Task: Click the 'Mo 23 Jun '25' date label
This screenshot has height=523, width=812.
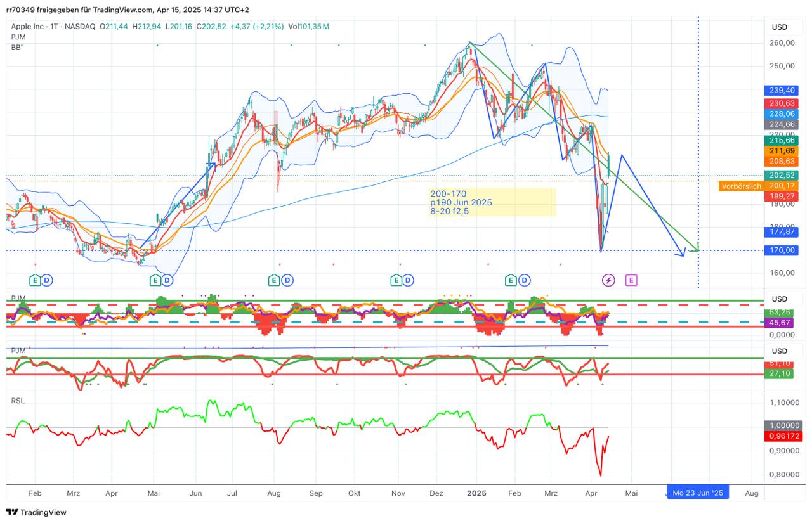Action: (698, 493)
